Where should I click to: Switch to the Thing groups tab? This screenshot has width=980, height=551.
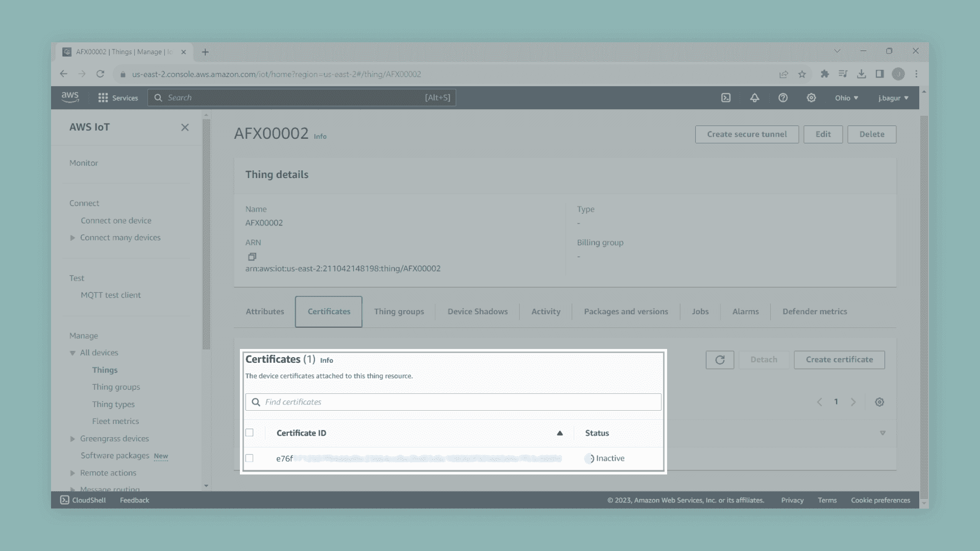click(x=399, y=312)
